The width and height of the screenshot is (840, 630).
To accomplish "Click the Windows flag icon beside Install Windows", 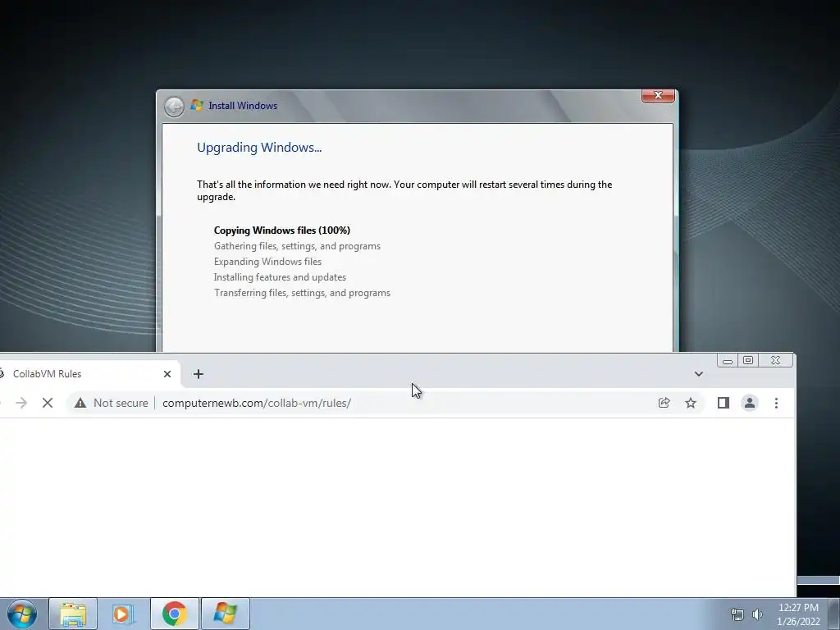I will pyautogui.click(x=197, y=106).
